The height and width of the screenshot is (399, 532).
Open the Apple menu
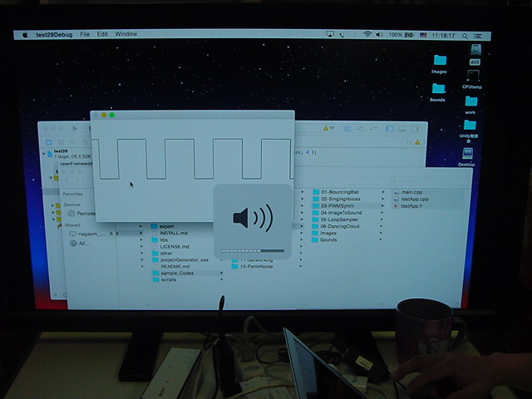point(25,35)
